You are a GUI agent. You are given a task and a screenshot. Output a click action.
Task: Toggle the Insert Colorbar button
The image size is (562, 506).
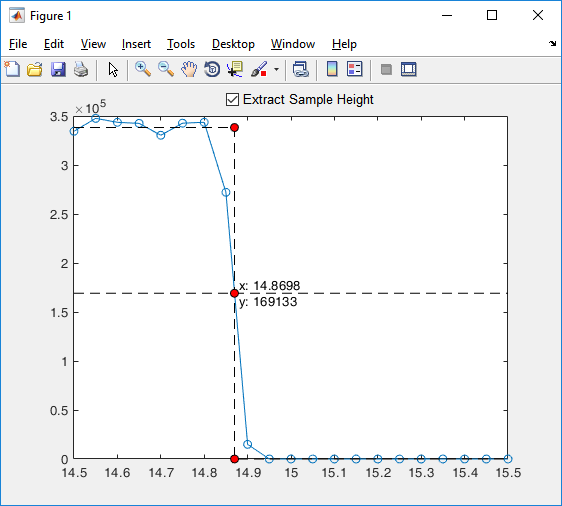332,69
